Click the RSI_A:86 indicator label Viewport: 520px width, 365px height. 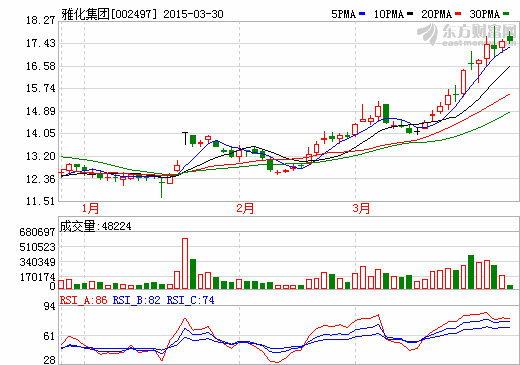click(x=84, y=300)
